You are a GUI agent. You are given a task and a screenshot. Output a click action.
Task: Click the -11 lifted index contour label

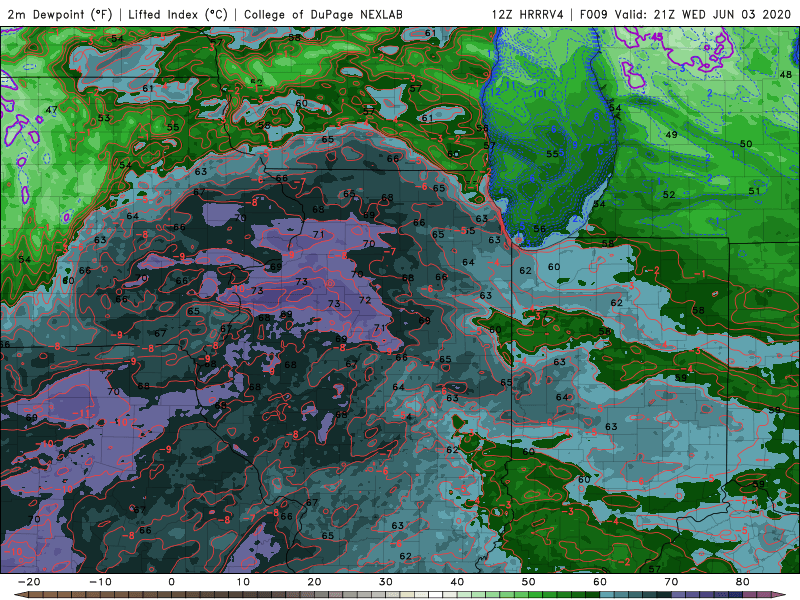coord(82,413)
